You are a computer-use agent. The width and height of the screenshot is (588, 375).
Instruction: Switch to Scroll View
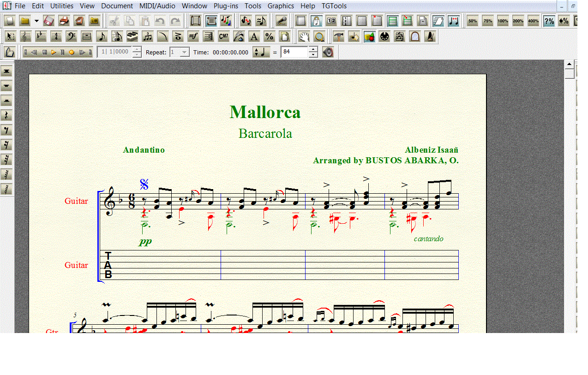196,21
